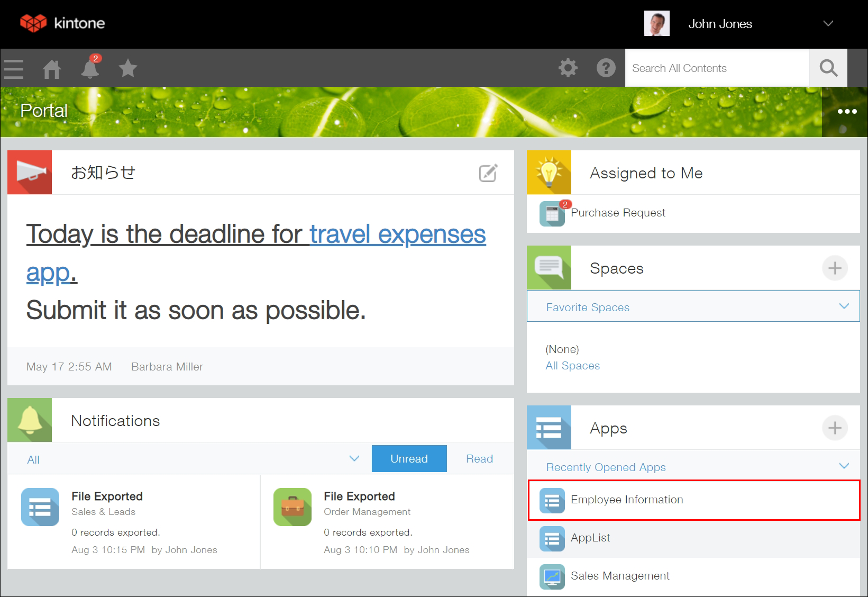This screenshot has width=868, height=597.
Task: Collapse the Favorite Spaces dropdown
Action: (845, 306)
